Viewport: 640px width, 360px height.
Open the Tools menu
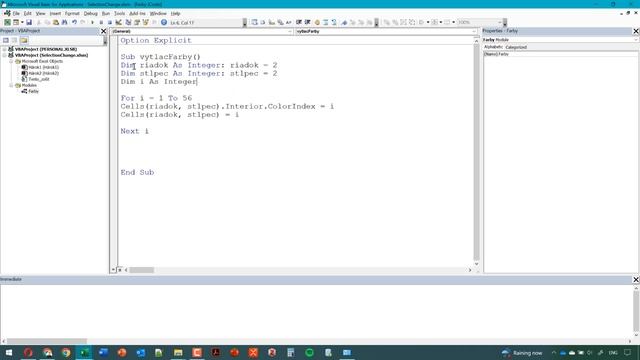(x=120, y=13)
